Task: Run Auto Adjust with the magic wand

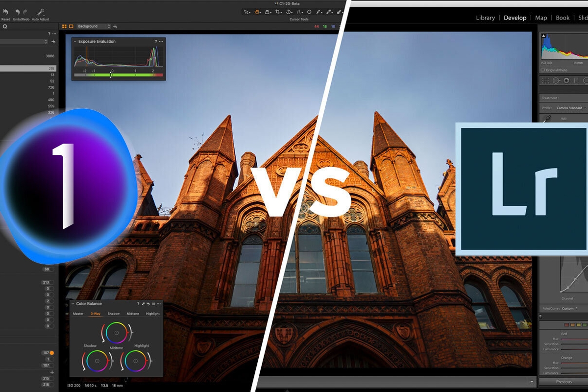Action: (41, 12)
